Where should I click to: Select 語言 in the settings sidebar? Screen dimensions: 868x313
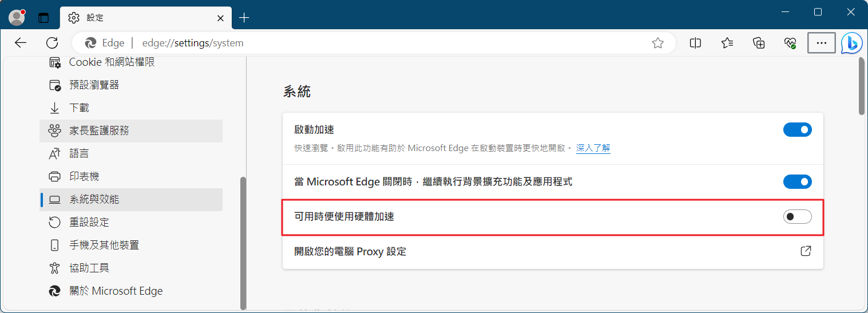79,153
